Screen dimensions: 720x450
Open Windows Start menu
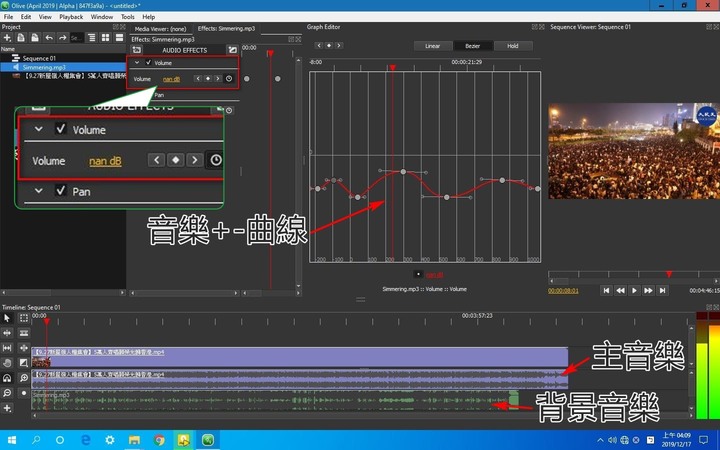12,440
